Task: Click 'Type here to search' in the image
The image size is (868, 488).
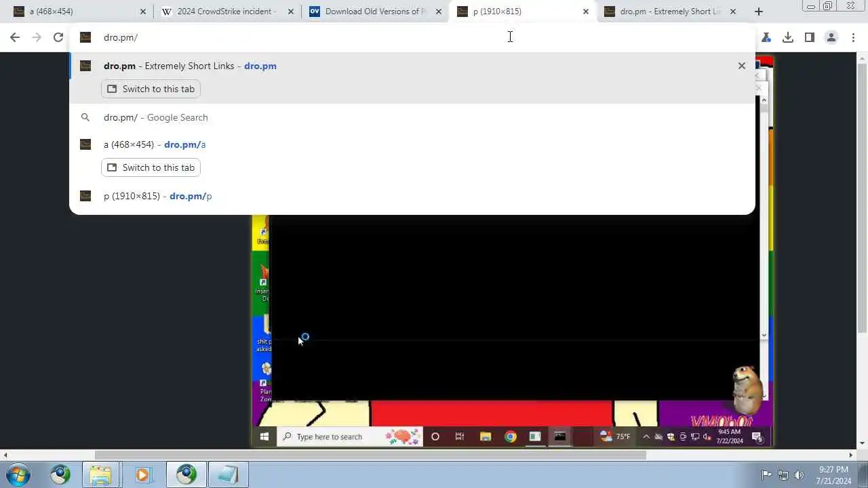Action: pos(349,436)
